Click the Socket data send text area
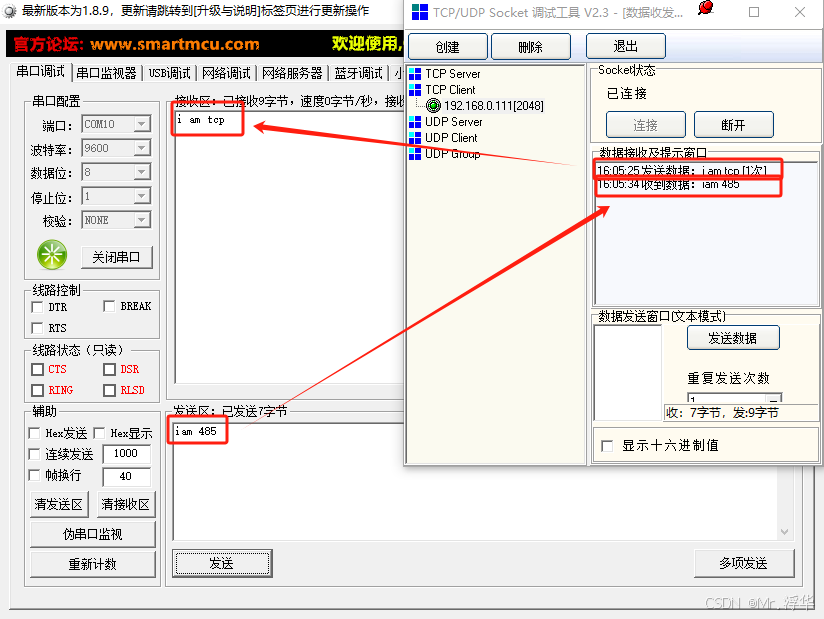Screen dimensions: 824x619 [628, 373]
